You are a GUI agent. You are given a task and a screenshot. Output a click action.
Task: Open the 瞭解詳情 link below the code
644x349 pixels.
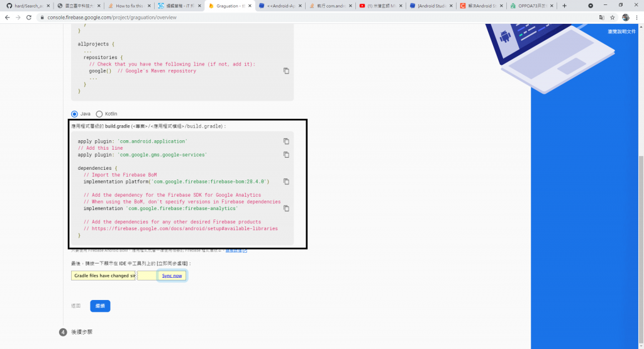(x=236, y=250)
